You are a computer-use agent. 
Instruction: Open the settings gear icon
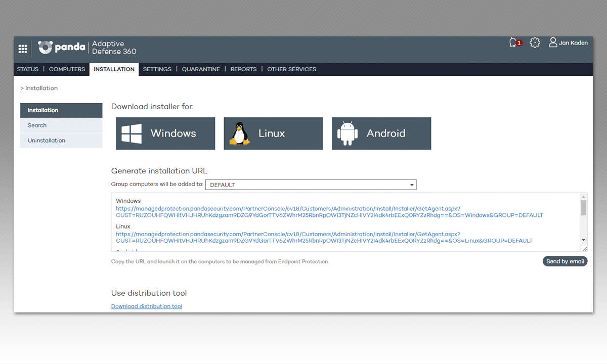(535, 42)
